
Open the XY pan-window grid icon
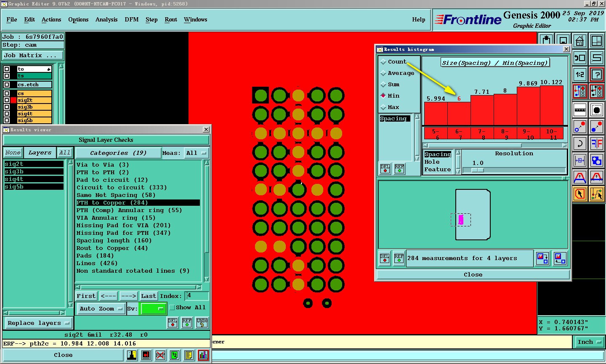(x=597, y=41)
